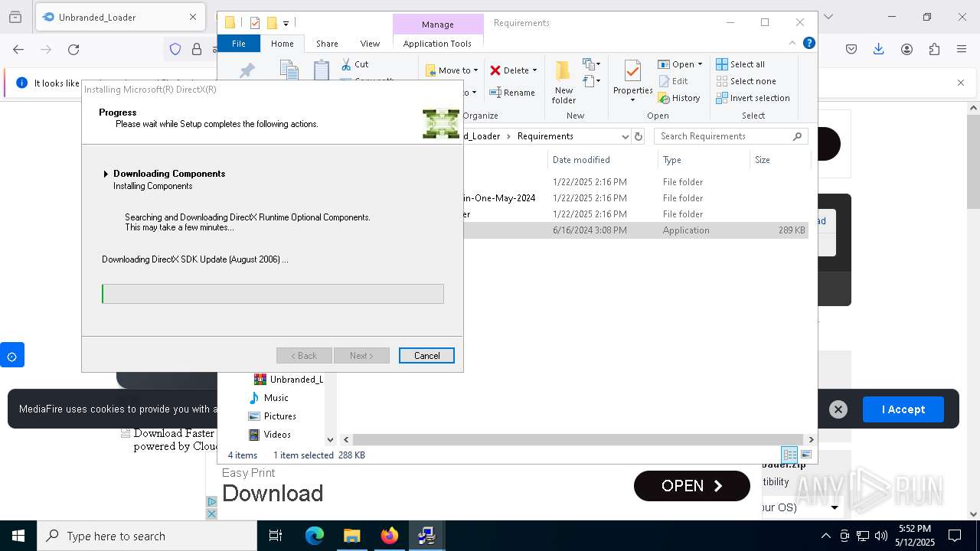Screen dimensions: 980x551
Task: Click the OPEN ad button
Action: click(x=692, y=486)
